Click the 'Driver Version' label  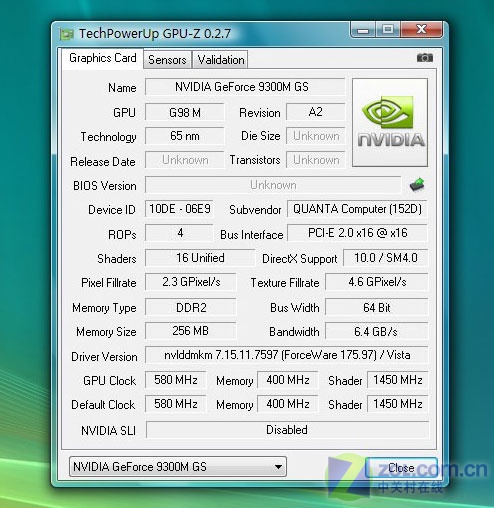point(104,357)
